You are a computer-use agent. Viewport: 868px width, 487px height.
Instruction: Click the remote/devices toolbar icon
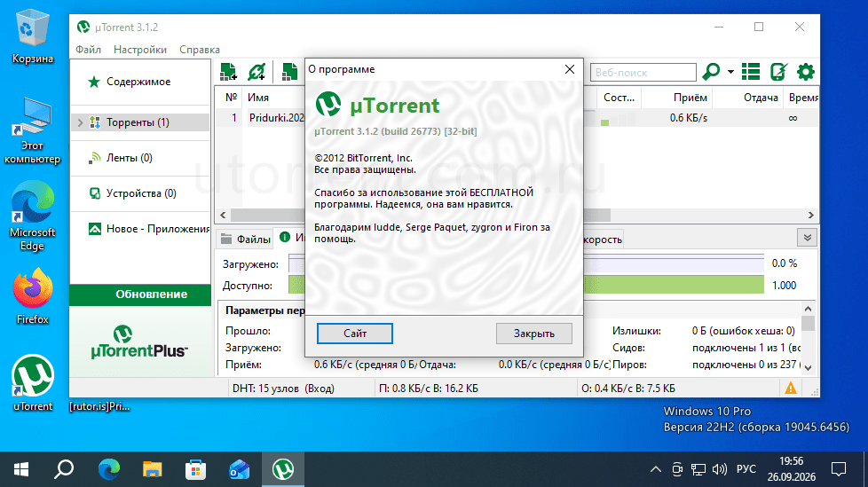pos(778,72)
